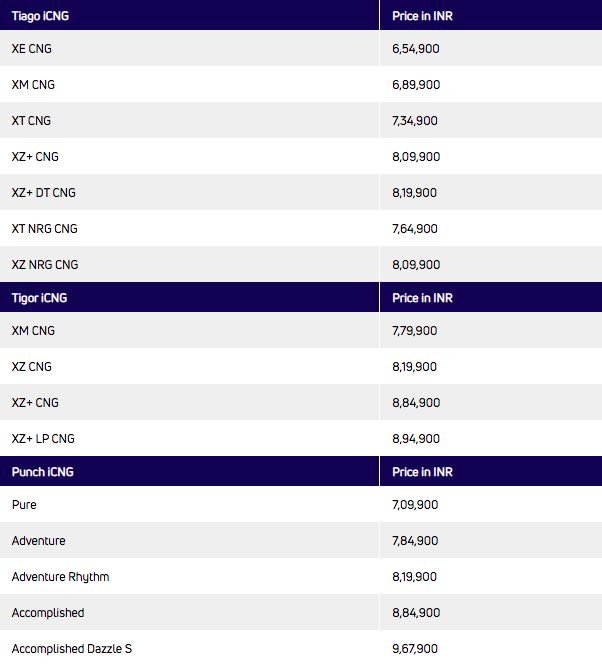Click the 8,94,900 price value
The image size is (602, 670).
pos(415,439)
